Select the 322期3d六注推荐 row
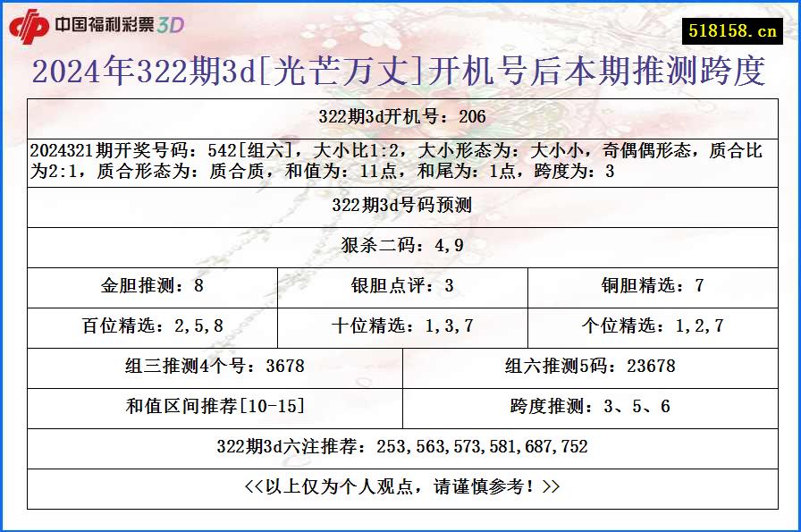Viewport: 801px width, 532px height. tap(400, 445)
